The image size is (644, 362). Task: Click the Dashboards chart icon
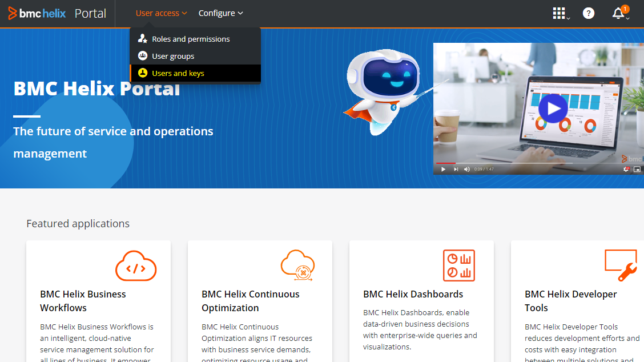459,266
